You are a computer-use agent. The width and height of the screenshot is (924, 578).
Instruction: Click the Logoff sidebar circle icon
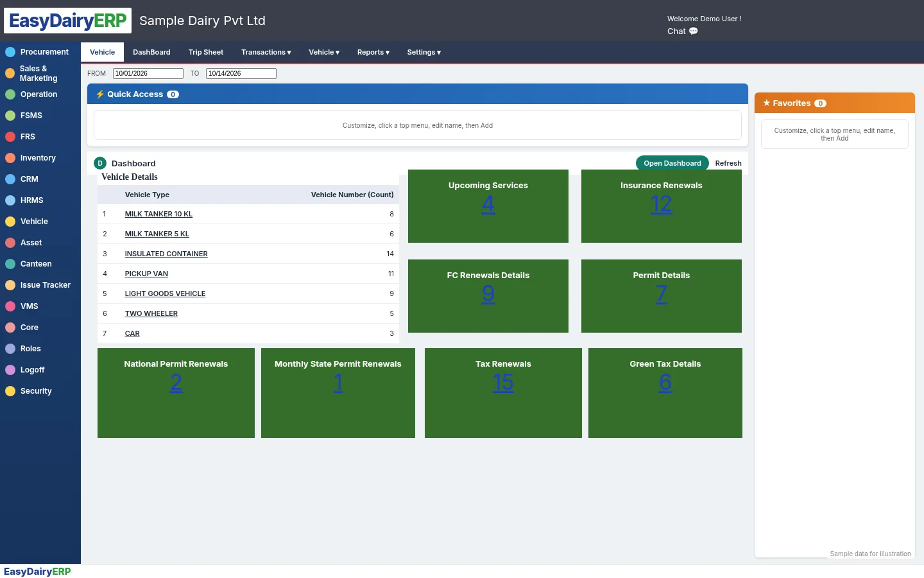(x=10, y=370)
